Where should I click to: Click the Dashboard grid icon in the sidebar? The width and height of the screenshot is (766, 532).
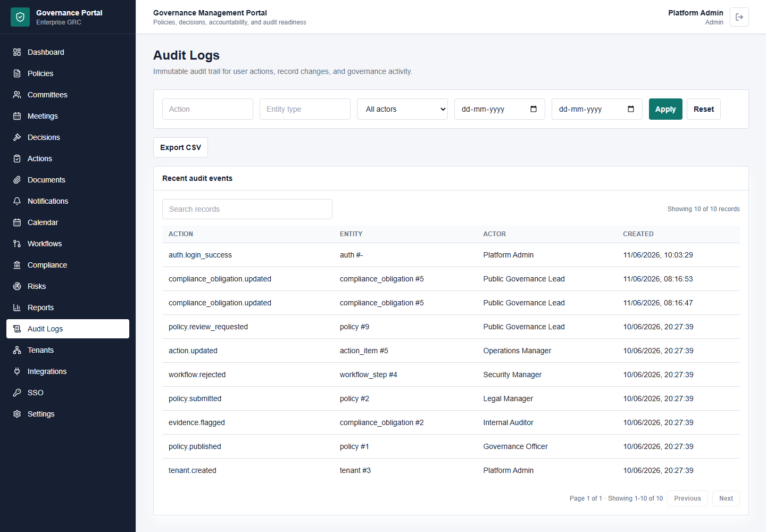pyautogui.click(x=17, y=52)
